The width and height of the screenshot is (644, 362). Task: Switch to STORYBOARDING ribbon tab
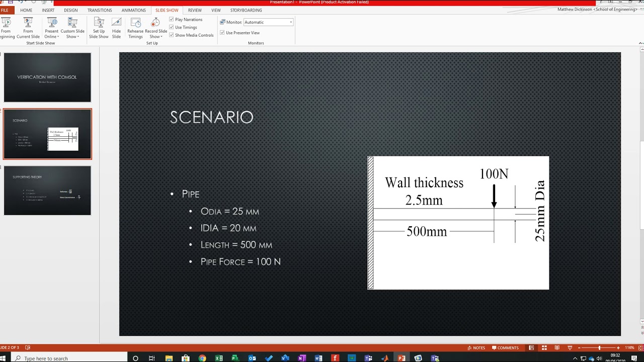(246, 10)
